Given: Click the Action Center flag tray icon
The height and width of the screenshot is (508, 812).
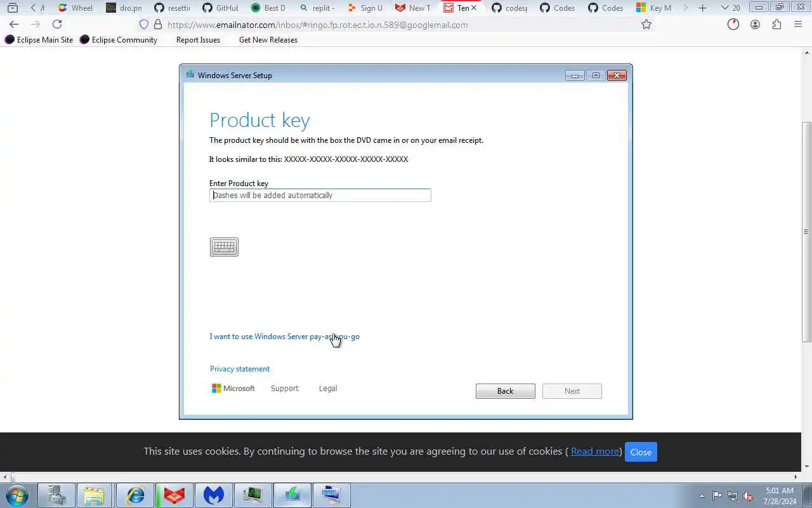Looking at the screenshot, I should click(717, 496).
